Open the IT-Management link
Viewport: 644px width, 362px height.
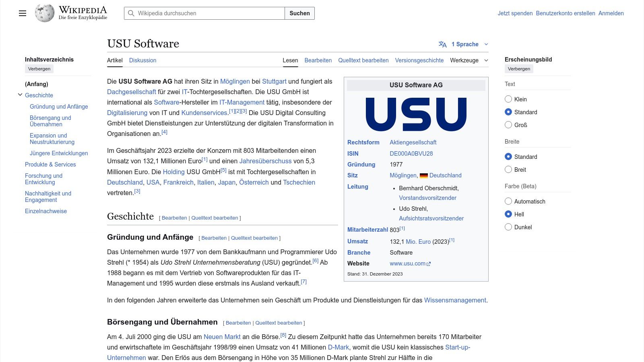242,102
